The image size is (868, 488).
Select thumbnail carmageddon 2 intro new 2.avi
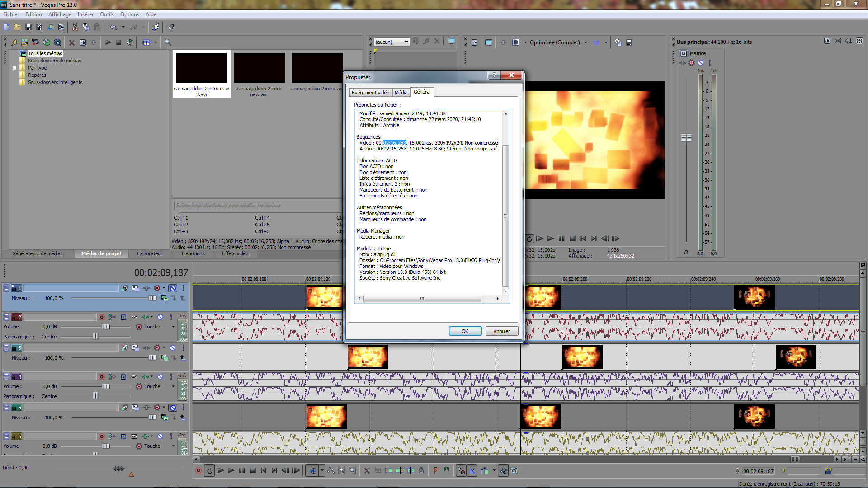pos(201,74)
